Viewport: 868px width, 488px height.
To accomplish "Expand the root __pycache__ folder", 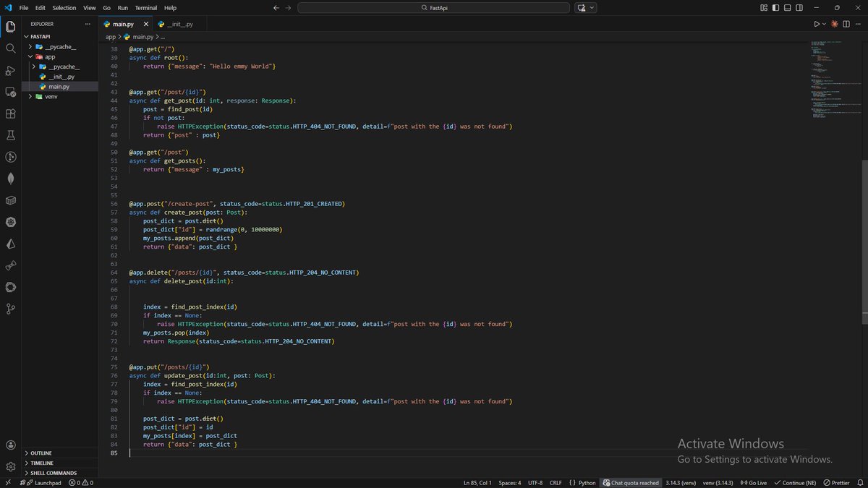I will point(30,46).
